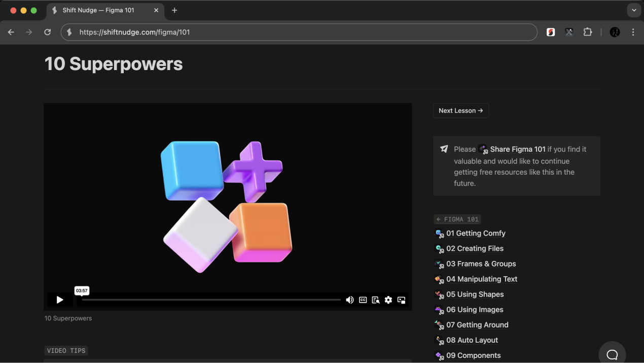This screenshot has height=363, width=644.
Task: Click the icon beside 06 Using Images
Action: (x=440, y=310)
